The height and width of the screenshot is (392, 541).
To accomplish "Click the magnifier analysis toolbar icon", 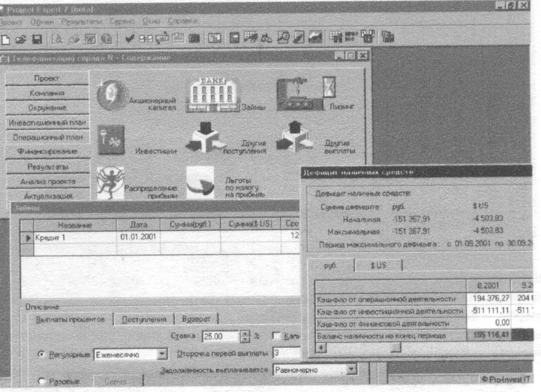I will click(283, 37).
